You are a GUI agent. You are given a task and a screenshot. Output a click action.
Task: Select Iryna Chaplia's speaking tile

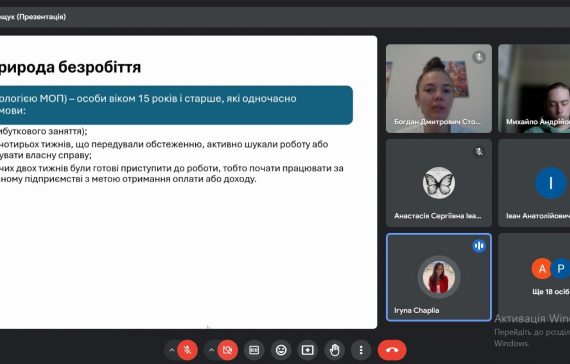pyautogui.click(x=439, y=277)
